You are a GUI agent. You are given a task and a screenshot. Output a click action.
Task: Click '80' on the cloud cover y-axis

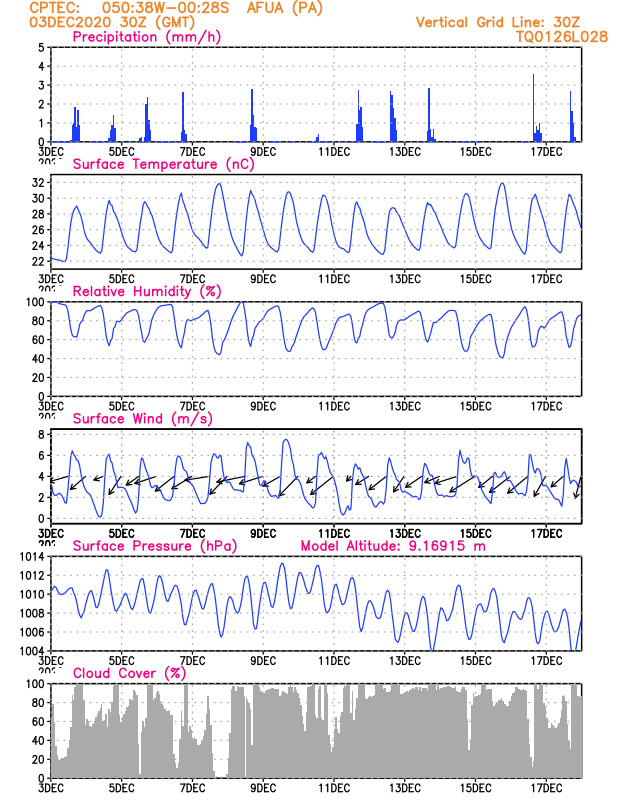(38, 703)
